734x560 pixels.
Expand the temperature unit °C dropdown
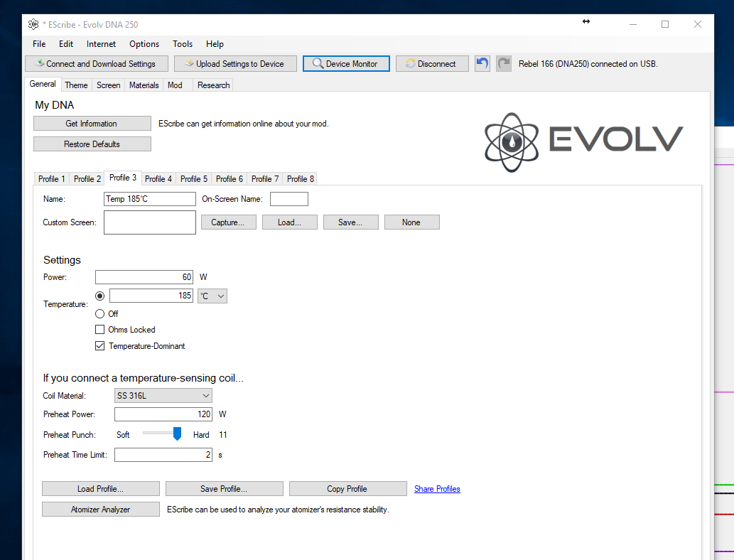pyautogui.click(x=212, y=296)
